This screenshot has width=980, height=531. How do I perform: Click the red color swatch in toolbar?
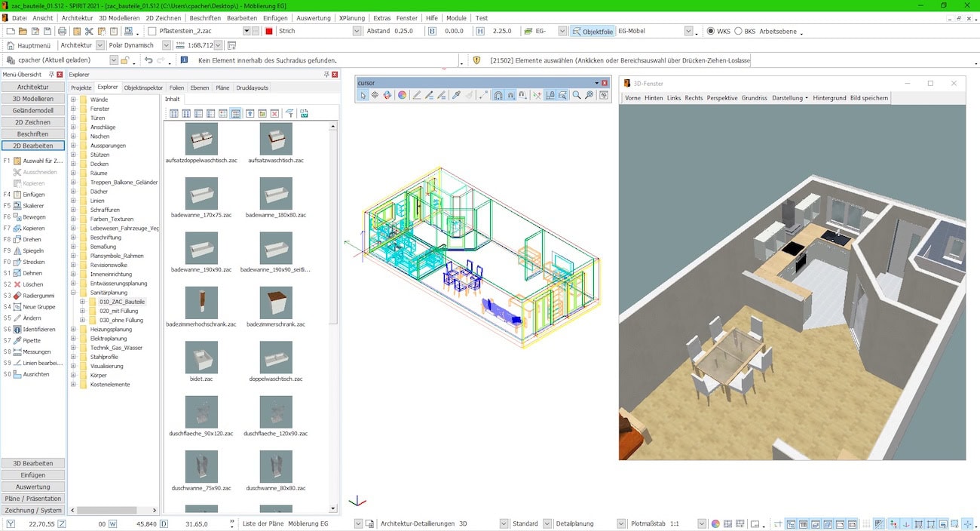[x=268, y=31]
